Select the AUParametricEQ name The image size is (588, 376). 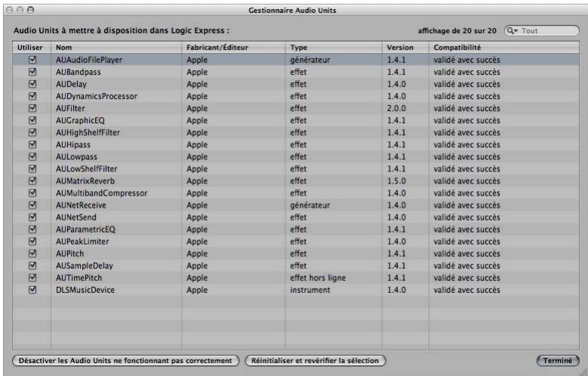coord(85,230)
